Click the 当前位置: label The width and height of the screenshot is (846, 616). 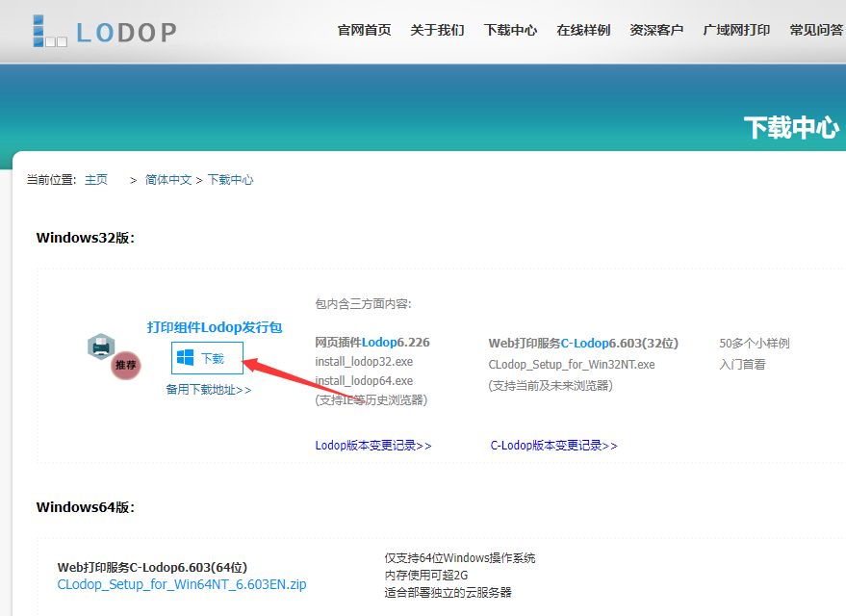point(52,180)
